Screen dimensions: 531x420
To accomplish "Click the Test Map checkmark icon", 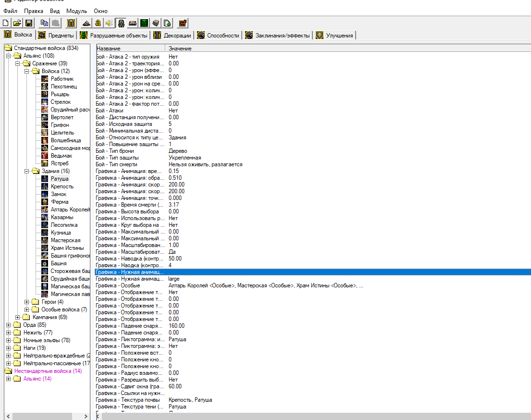I will 183,23.
